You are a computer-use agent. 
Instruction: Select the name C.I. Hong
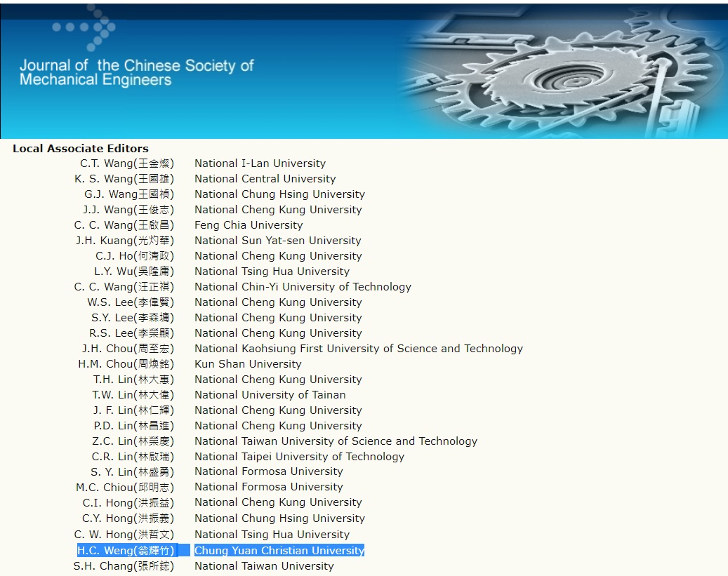(128, 503)
